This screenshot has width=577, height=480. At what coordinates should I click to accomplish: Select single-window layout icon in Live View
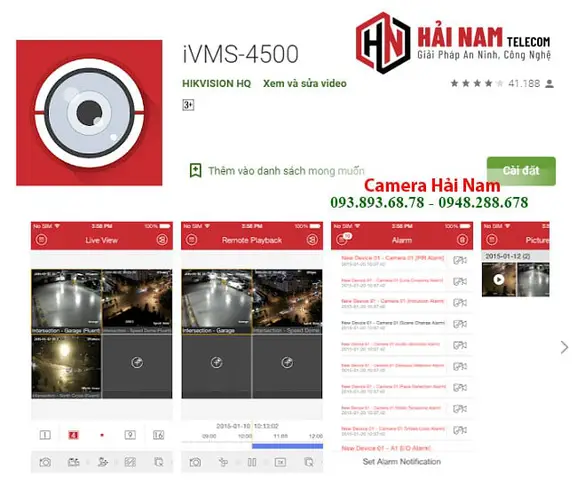45,435
